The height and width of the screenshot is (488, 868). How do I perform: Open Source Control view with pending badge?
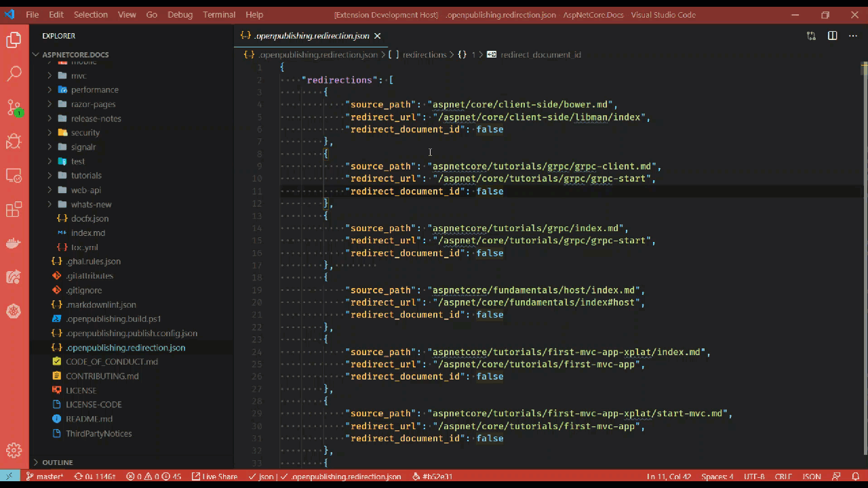tap(14, 108)
